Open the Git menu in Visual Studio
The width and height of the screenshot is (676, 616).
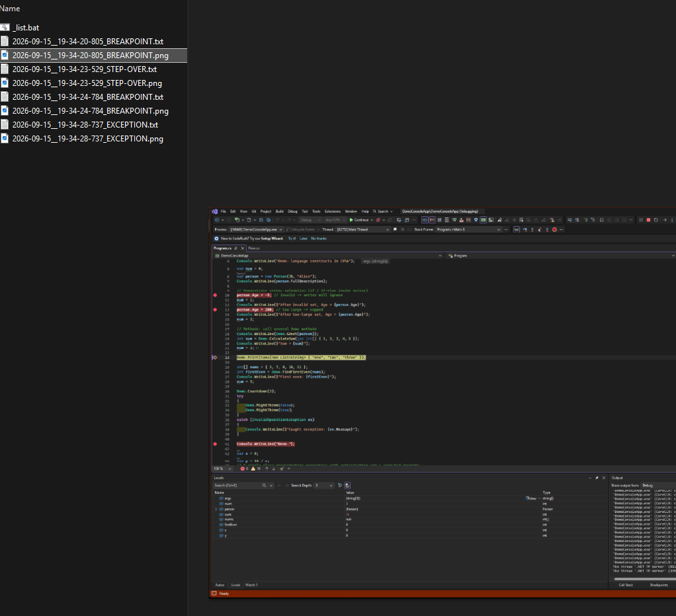(x=254, y=212)
